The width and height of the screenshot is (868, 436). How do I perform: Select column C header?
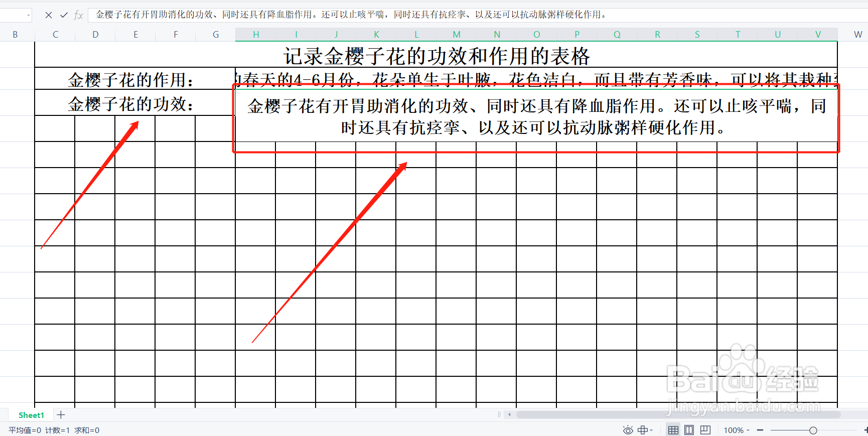(x=55, y=35)
